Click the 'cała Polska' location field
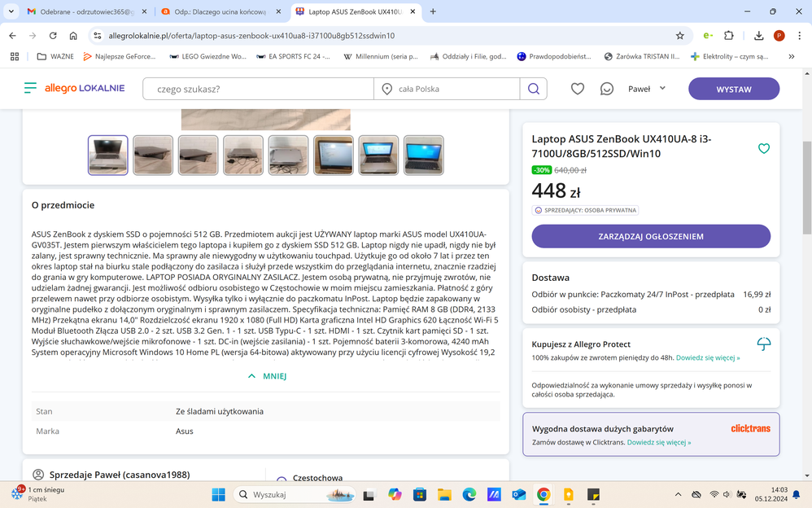The height and width of the screenshot is (508, 812). [447, 89]
